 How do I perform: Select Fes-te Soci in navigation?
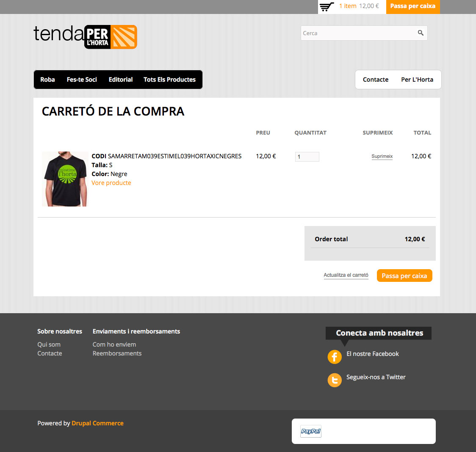[82, 80]
